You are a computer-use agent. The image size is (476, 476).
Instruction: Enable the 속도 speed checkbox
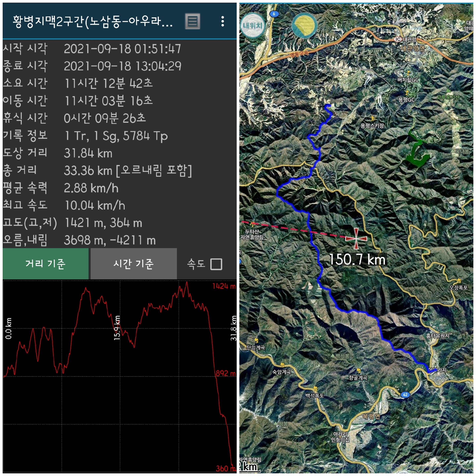click(216, 264)
